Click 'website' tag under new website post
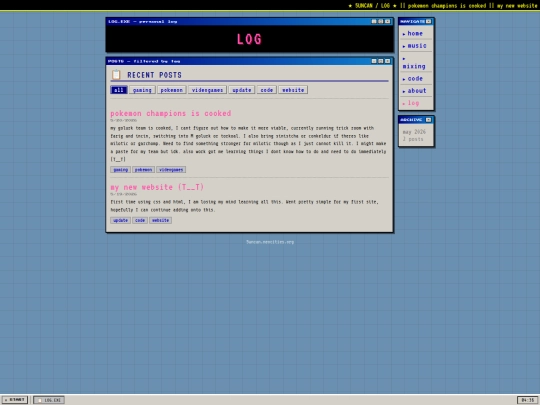The image size is (540, 405). pyautogui.click(x=160, y=220)
